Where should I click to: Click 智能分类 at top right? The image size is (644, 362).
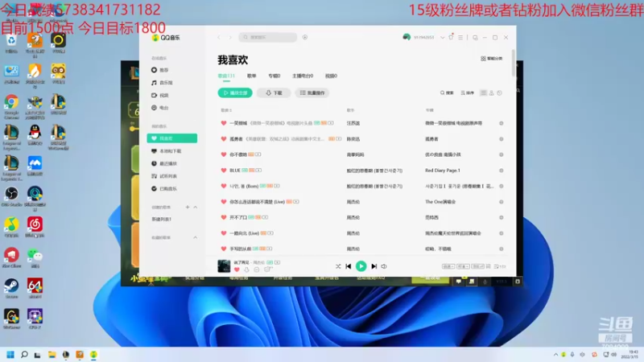[492, 59]
